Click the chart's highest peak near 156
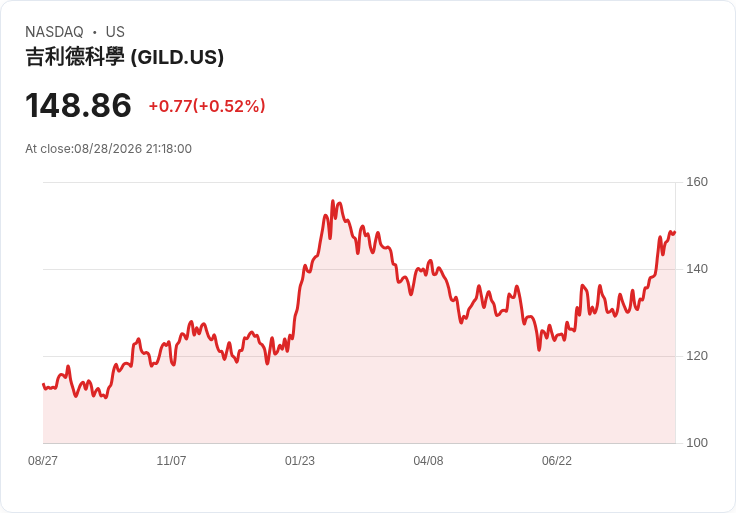Viewport: 736px width, 513px height. [x=333, y=201]
